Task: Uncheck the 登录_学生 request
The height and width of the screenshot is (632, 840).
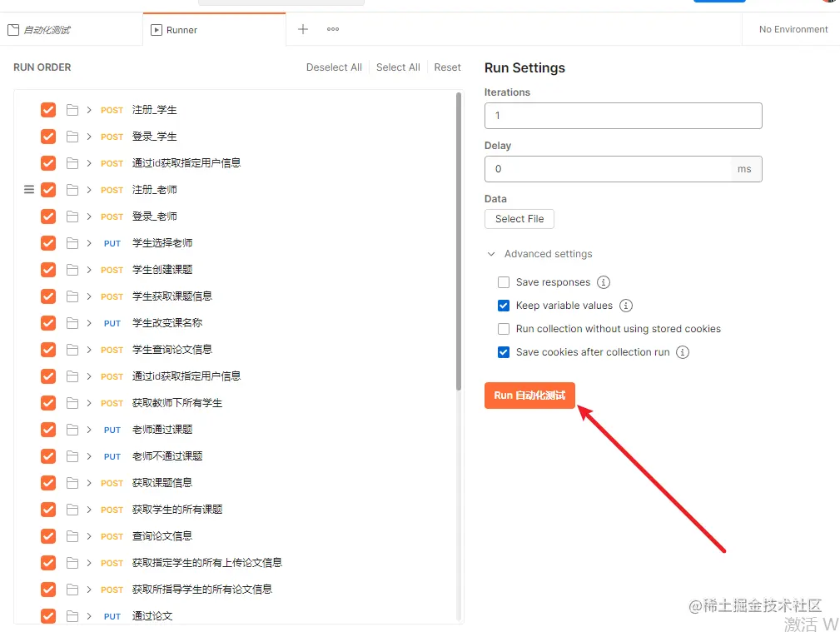Action: coord(48,137)
